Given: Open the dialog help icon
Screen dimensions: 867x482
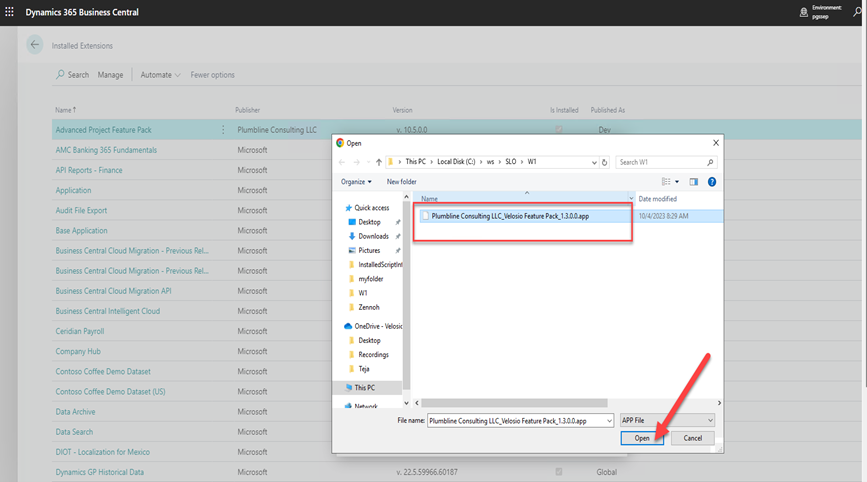Looking at the screenshot, I should (x=712, y=182).
